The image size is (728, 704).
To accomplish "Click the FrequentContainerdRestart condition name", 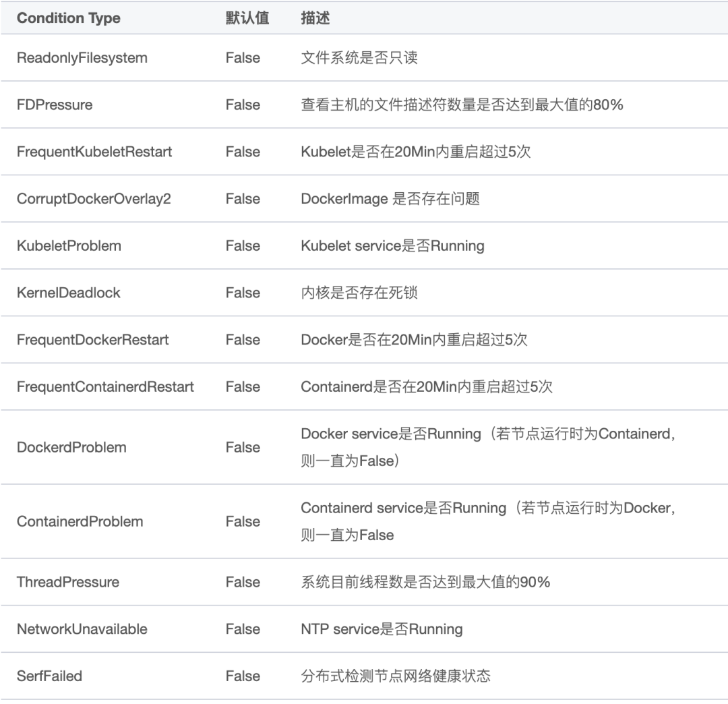I will (x=105, y=387).
